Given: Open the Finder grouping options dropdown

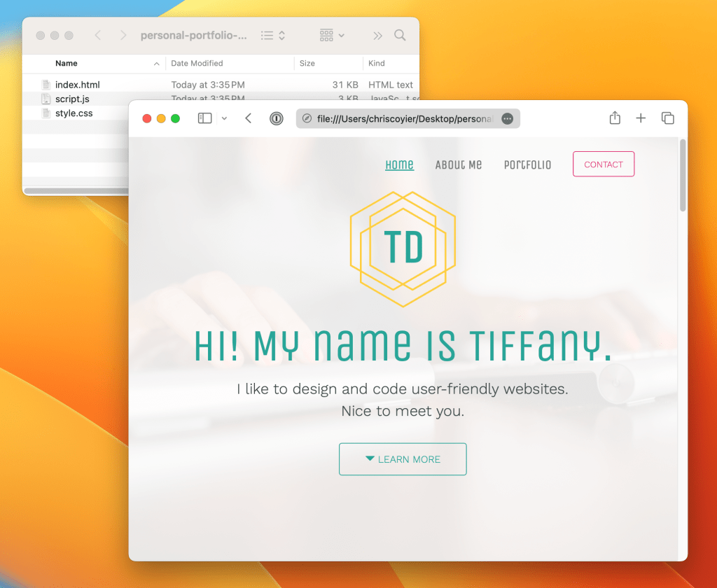Looking at the screenshot, I should 332,35.
